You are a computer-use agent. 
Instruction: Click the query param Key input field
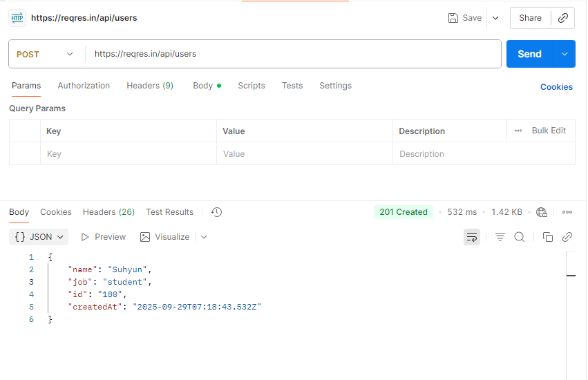tap(128, 154)
